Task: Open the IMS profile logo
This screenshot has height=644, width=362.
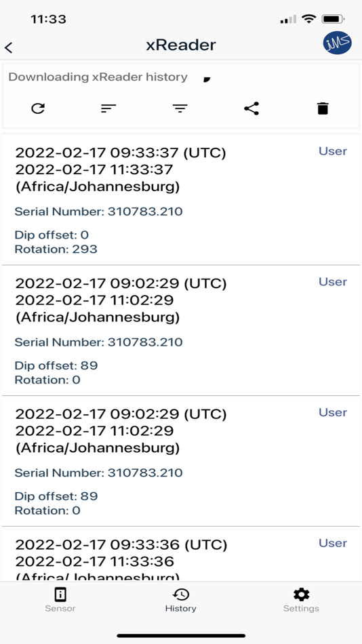Action: click(338, 43)
